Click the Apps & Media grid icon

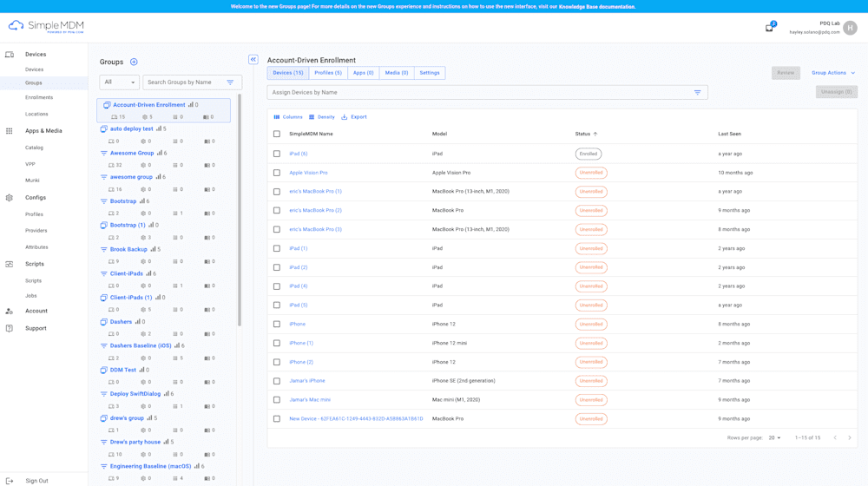pyautogui.click(x=10, y=131)
